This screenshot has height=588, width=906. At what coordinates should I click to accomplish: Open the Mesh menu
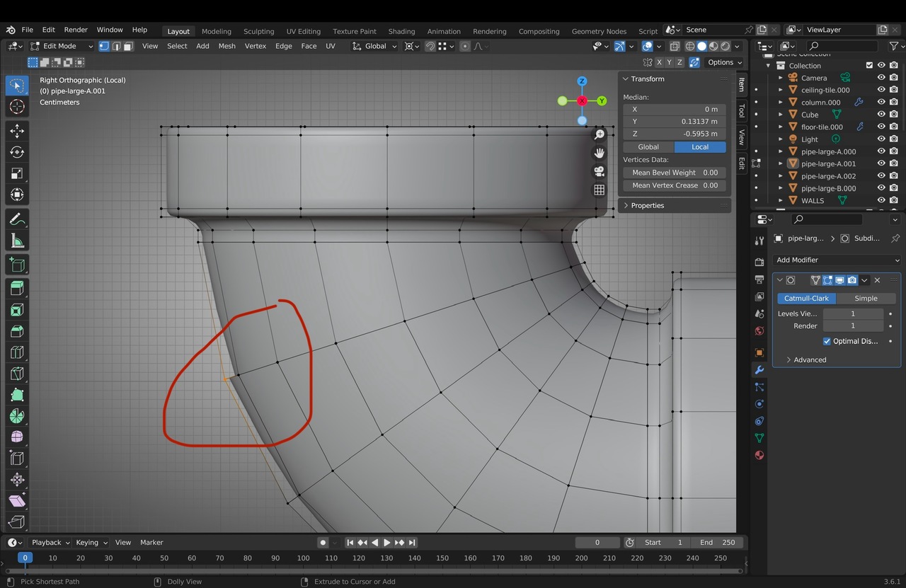(x=226, y=46)
